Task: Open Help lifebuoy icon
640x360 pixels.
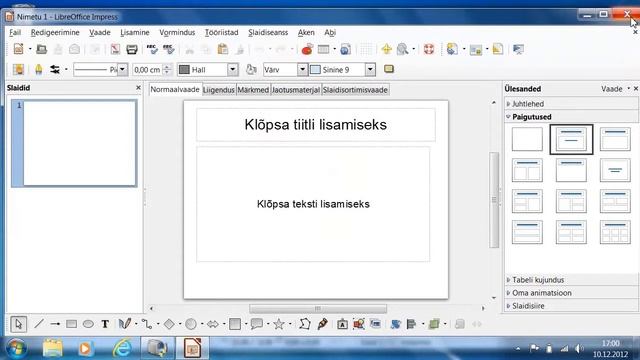Action: point(429,49)
